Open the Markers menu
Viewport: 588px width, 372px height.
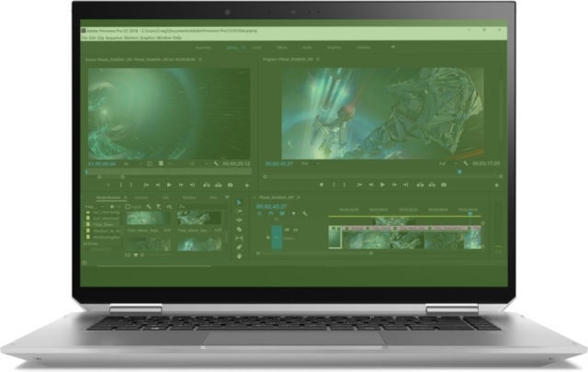click(x=130, y=38)
